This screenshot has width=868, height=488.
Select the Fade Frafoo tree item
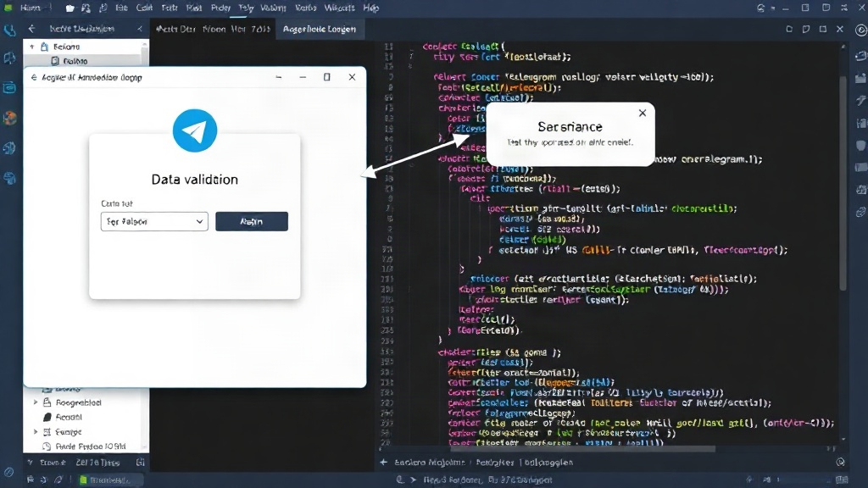pyautogui.click(x=91, y=446)
